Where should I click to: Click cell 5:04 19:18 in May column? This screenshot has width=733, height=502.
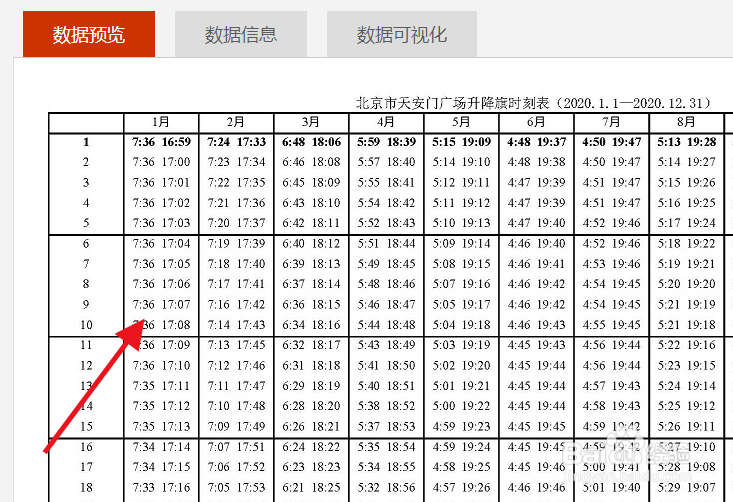(x=461, y=325)
